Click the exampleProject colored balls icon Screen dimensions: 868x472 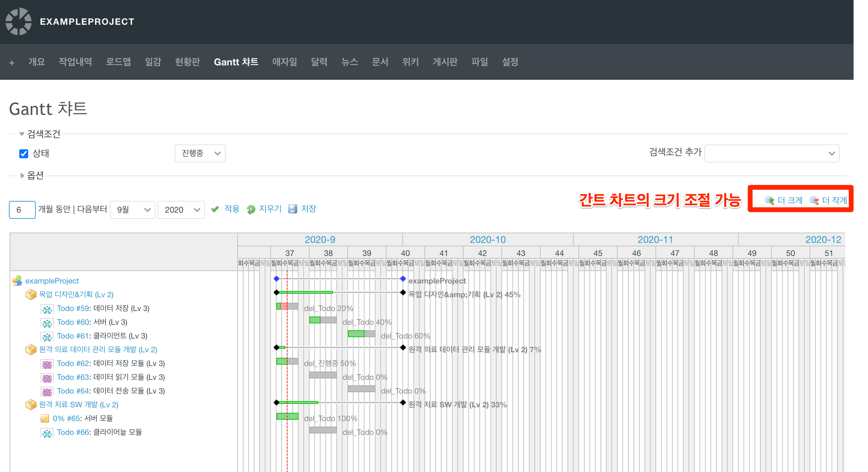tap(17, 281)
